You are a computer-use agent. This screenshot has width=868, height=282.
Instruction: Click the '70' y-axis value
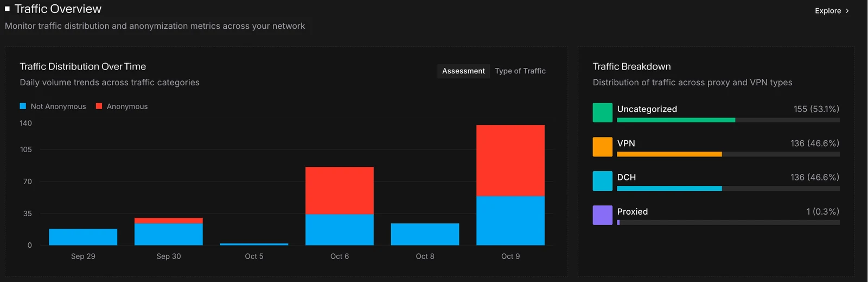tap(28, 181)
